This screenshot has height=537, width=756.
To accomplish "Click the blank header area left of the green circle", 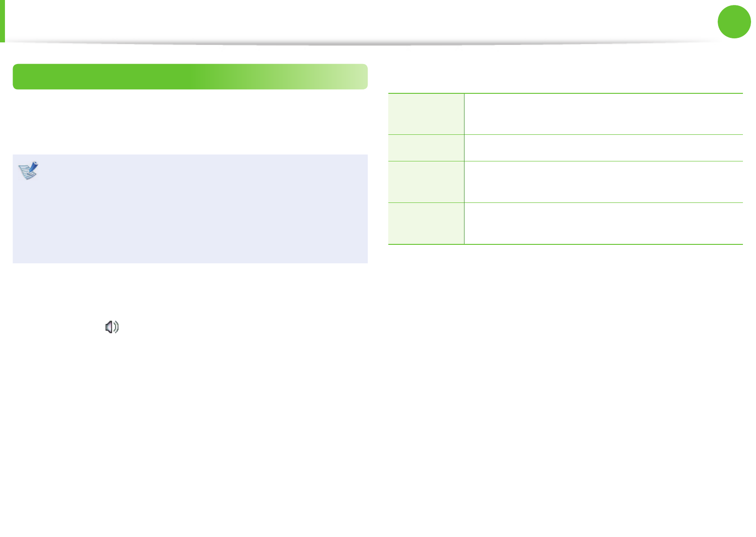I will (360, 21).
